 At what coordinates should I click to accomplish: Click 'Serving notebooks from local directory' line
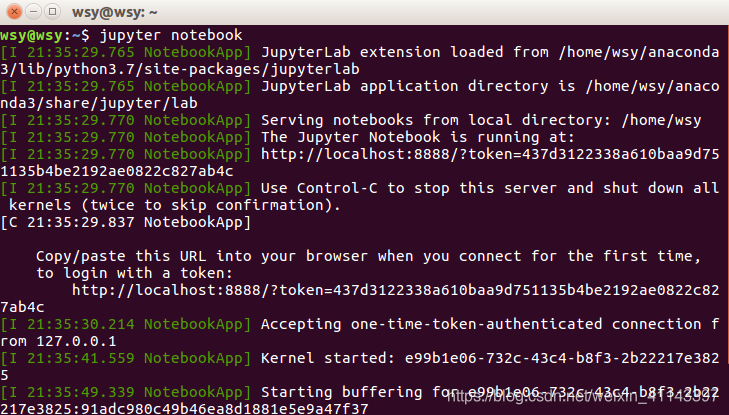481,120
